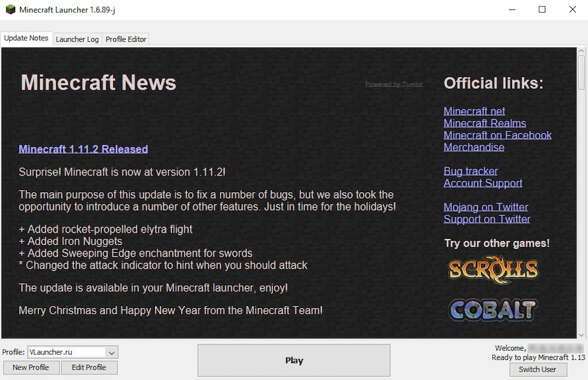Click the scrollbar up arrow

[x=582, y=51]
